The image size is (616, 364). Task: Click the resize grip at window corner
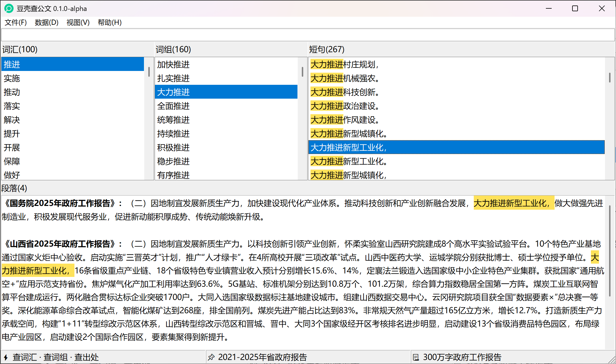click(x=612, y=360)
